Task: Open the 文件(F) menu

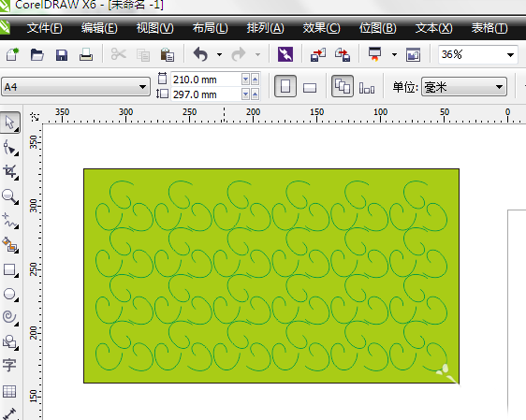Action: point(45,28)
